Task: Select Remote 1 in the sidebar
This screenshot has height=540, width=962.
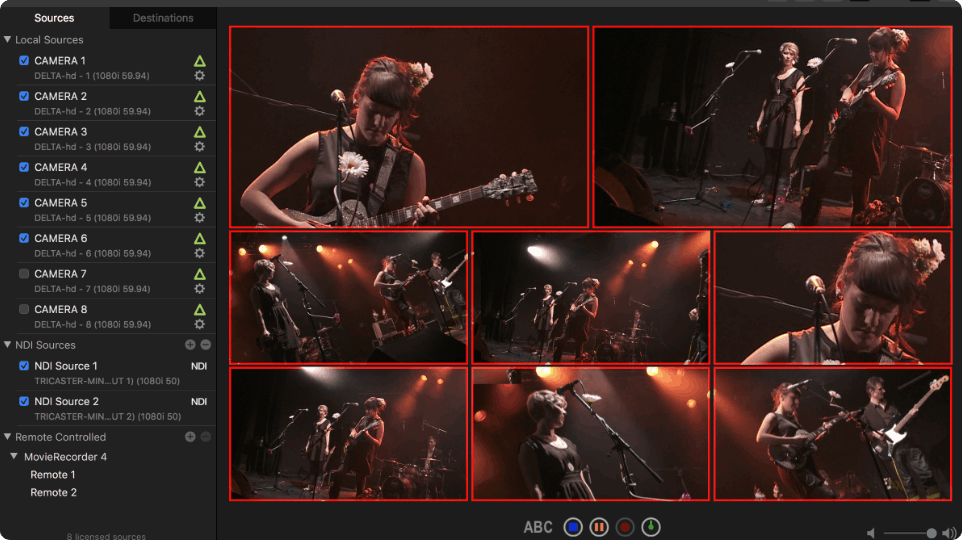Action: [53, 475]
